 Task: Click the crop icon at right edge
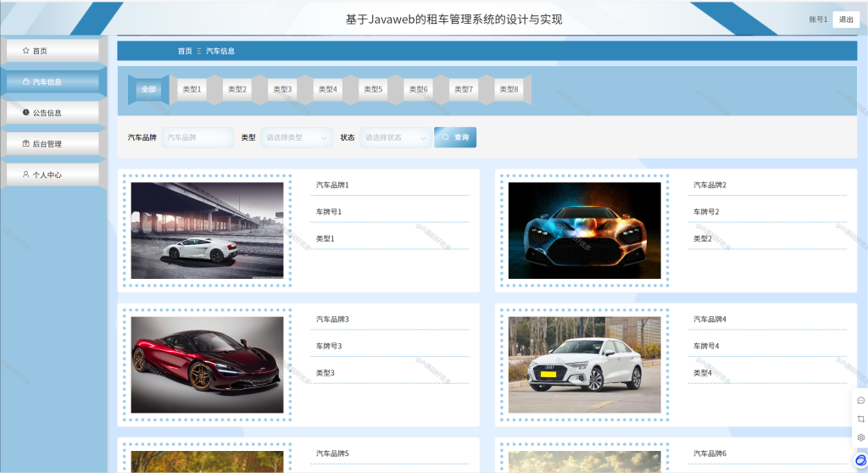point(861,419)
